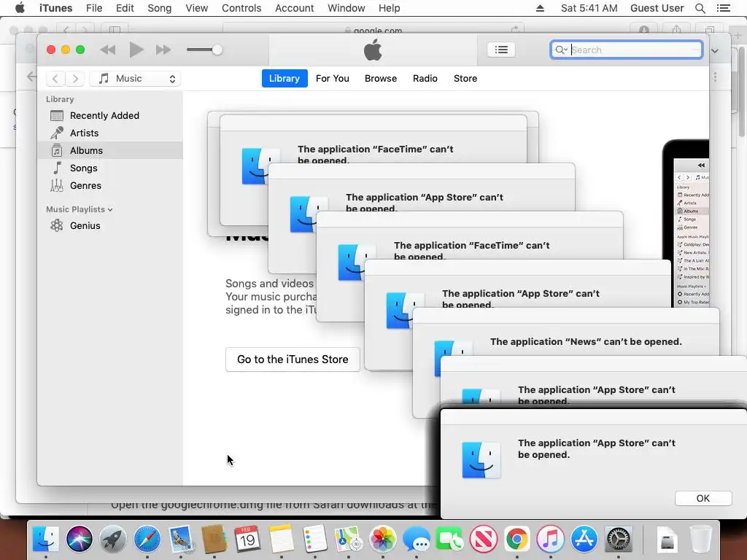Screen dimensions: 747x560
Task: Open Safari from the Dock
Action: click(147, 539)
